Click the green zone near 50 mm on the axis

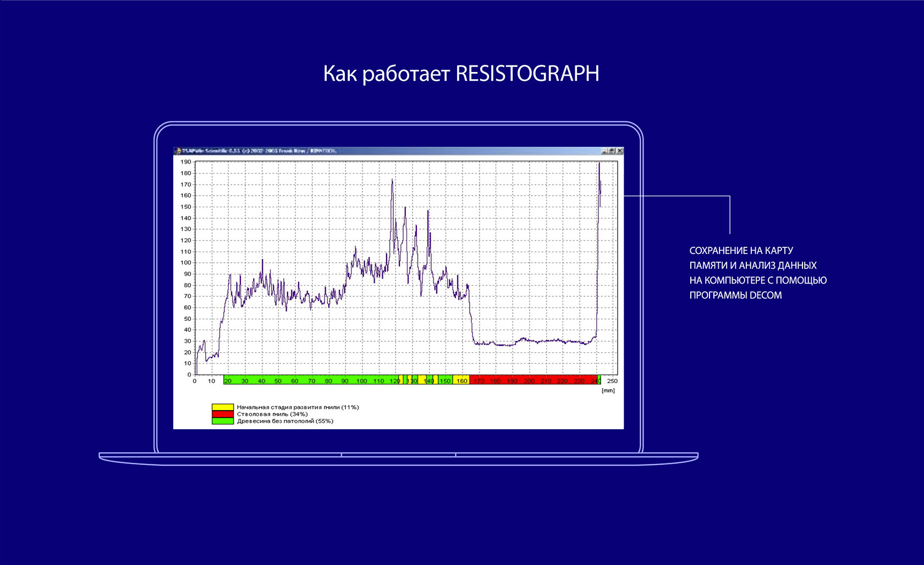point(278,380)
